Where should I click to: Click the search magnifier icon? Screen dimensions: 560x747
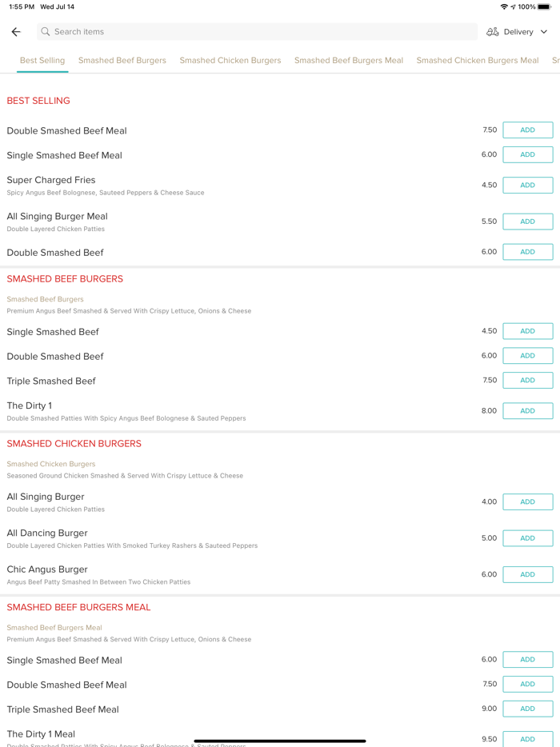46,32
